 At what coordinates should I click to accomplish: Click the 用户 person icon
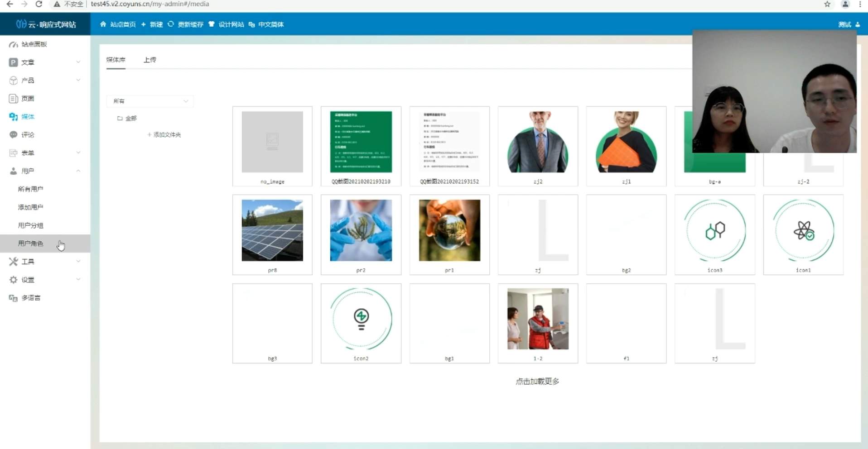(14, 171)
